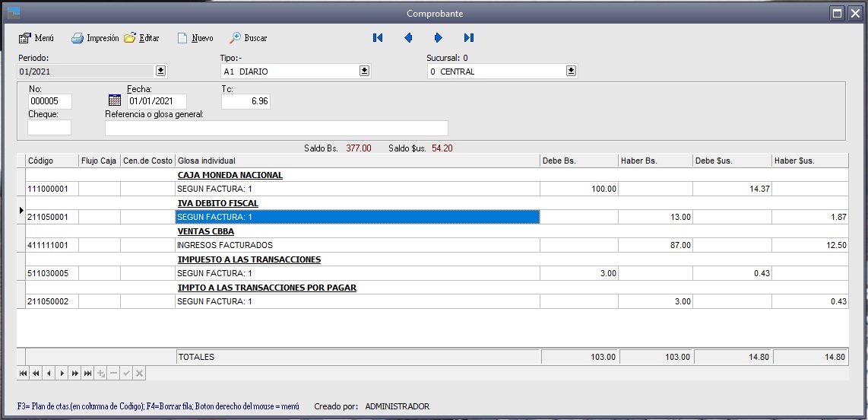The image size is (868, 420).
Task: Grid navigator: previous row arrow
Action: point(49,374)
